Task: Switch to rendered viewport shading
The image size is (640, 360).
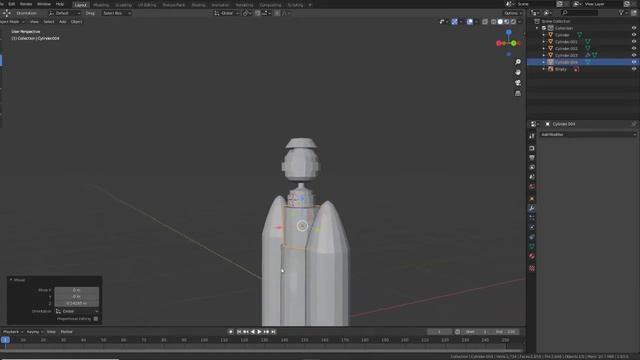Action: (513, 22)
